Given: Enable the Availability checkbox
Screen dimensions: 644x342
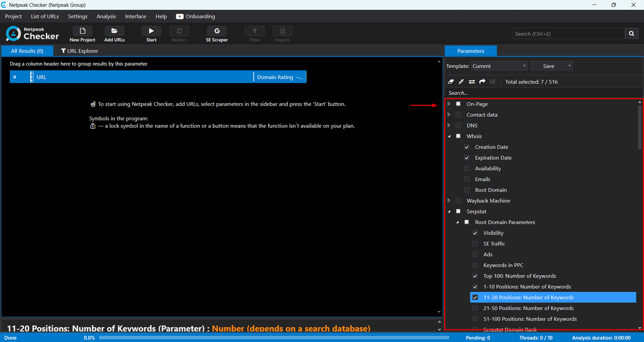Looking at the screenshot, I should pyautogui.click(x=467, y=169).
